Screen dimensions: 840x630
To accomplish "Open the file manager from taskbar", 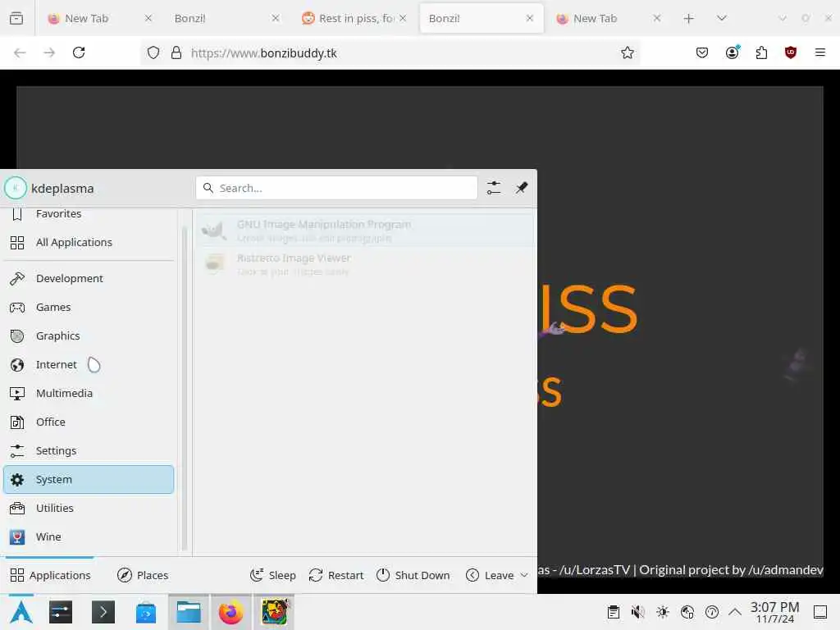I will [x=189, y=612].
